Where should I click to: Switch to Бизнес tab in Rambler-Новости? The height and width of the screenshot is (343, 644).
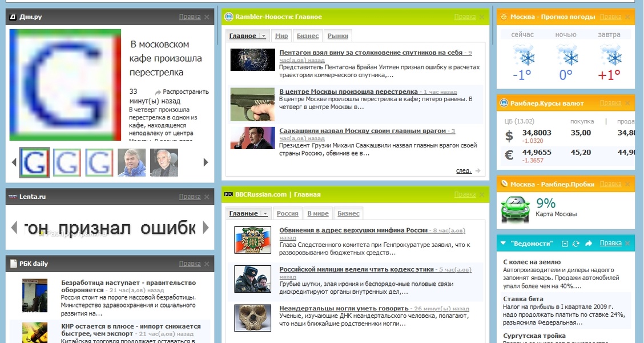click(308, 36)
